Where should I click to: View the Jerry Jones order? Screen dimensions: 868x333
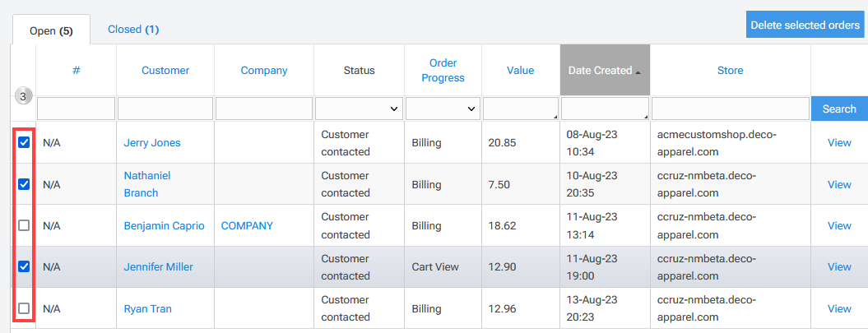point(839,143)
